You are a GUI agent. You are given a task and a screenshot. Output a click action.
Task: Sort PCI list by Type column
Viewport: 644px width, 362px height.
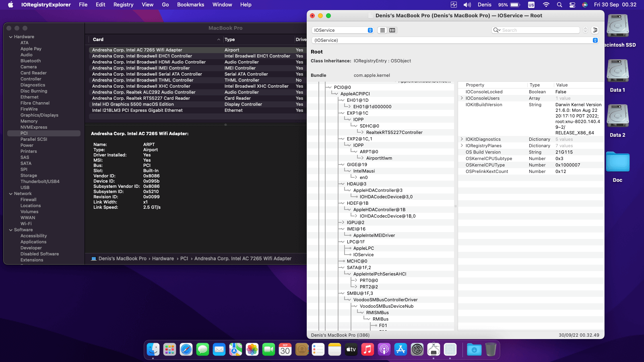pos(258,39)
